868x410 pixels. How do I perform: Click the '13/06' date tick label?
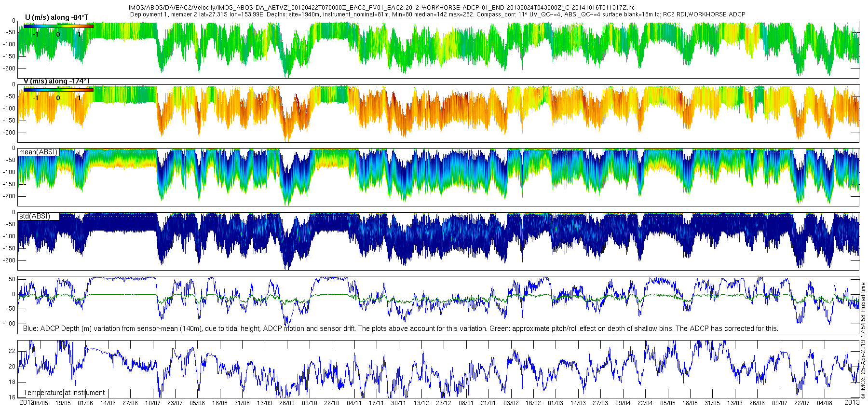(735, 403)
